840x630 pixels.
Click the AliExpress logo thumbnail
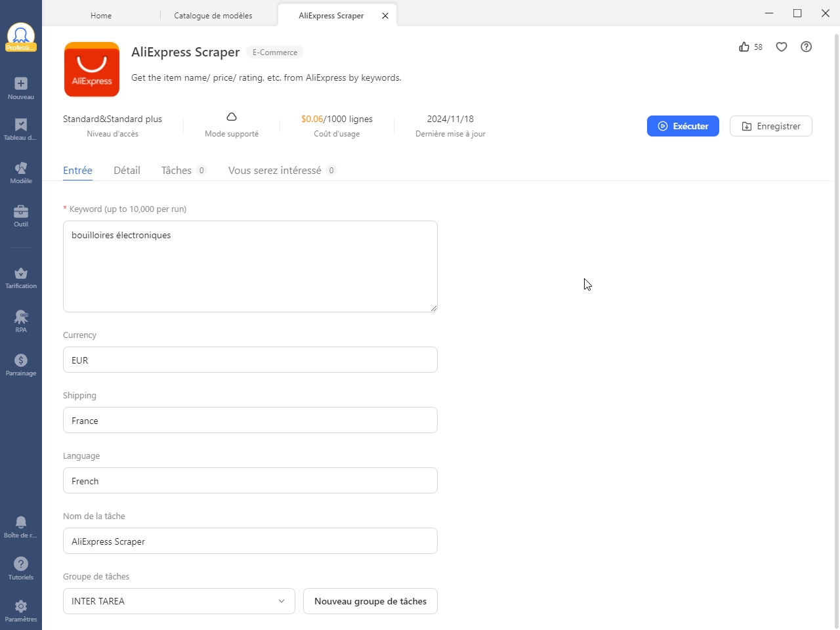click(x=92, y=70)
